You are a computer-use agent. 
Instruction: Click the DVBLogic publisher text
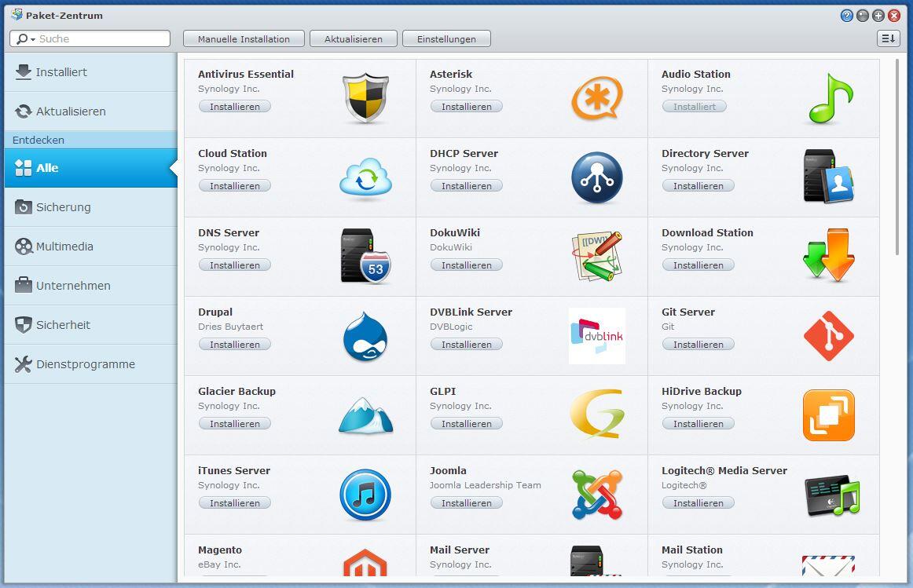click(451, 327)
